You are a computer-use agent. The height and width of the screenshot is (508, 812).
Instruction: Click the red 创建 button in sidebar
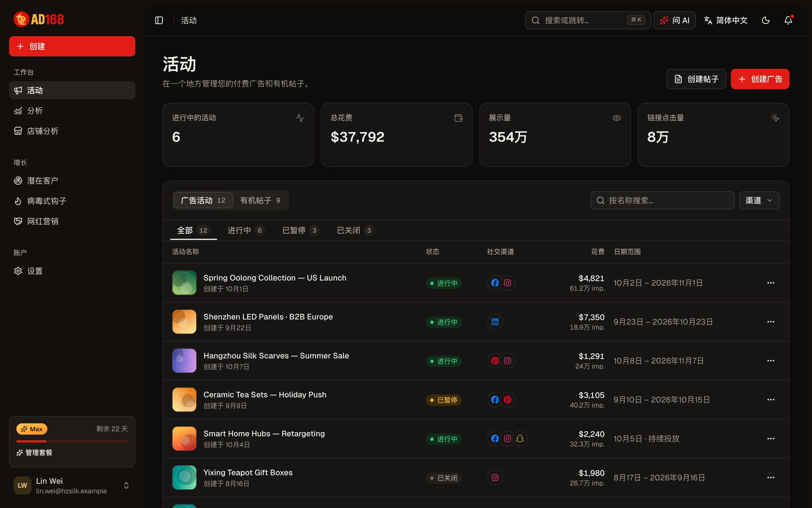pyautogui.click(x=72, y=46)
